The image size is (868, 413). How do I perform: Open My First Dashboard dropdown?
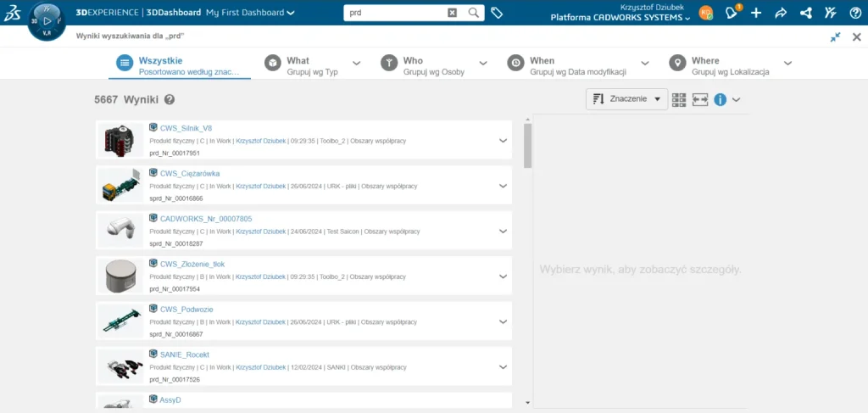click(250, 13)
